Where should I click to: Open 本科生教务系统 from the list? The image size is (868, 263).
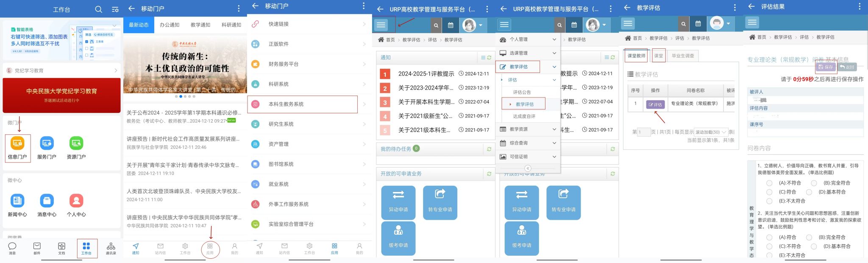[303, 104]
